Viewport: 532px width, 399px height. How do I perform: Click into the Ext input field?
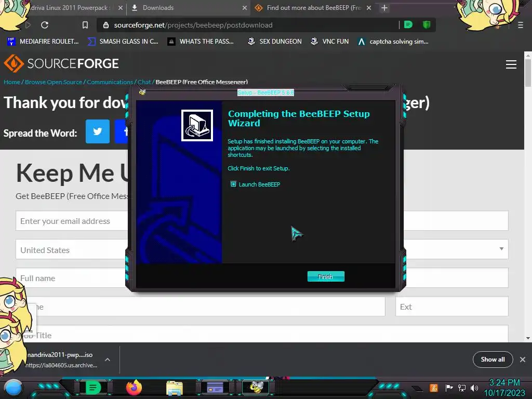[x=451, y=307]
